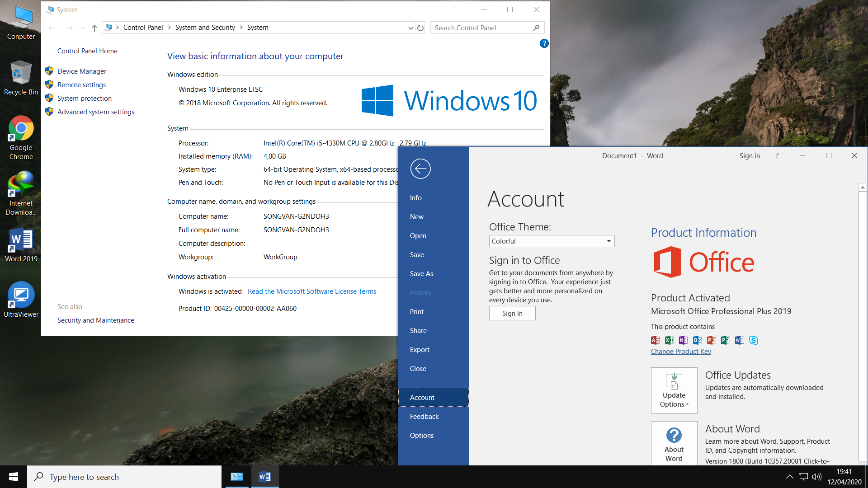This screenshot has height=488, width=868.
Task: Select Close in Word backstage
Action: tap(433, 369)
